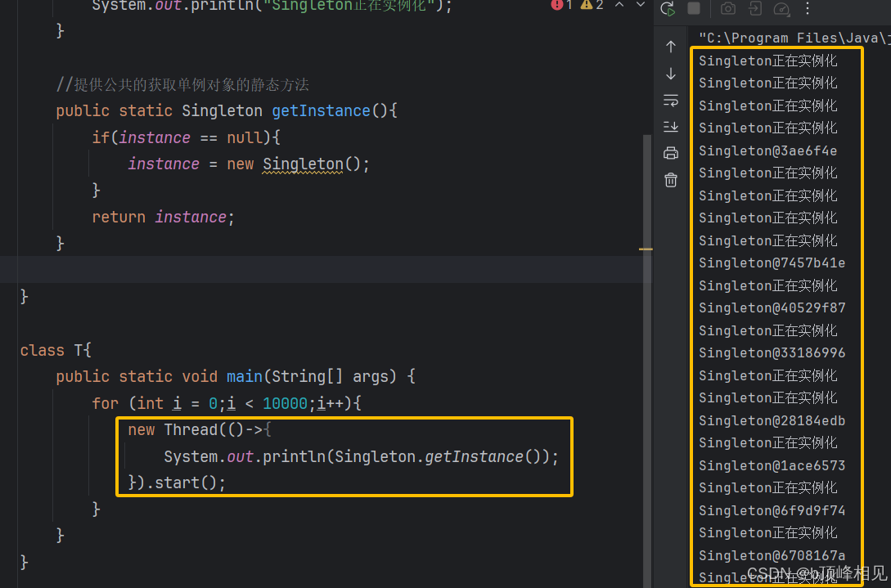Screen dimensions: 891x588
Task: Print the console output
Action: point(671,153)
